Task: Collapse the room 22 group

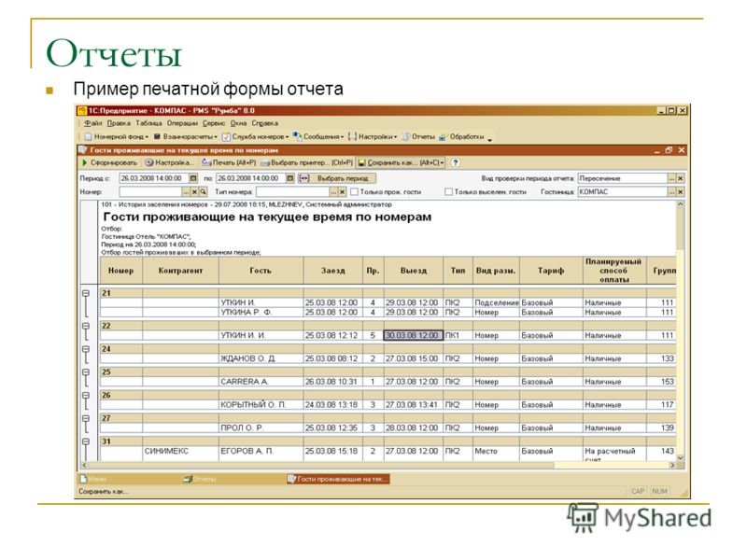Action: tap(86, 327)
